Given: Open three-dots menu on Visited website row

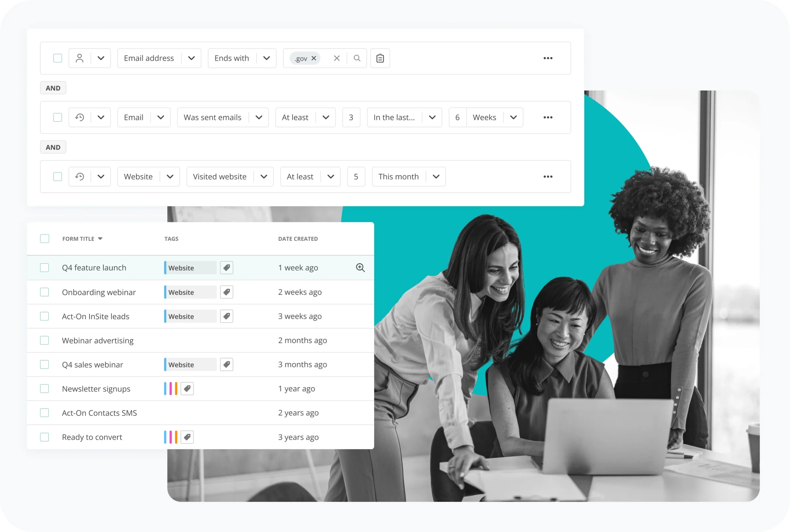Looking at the screenshot, I should point(548,177).
